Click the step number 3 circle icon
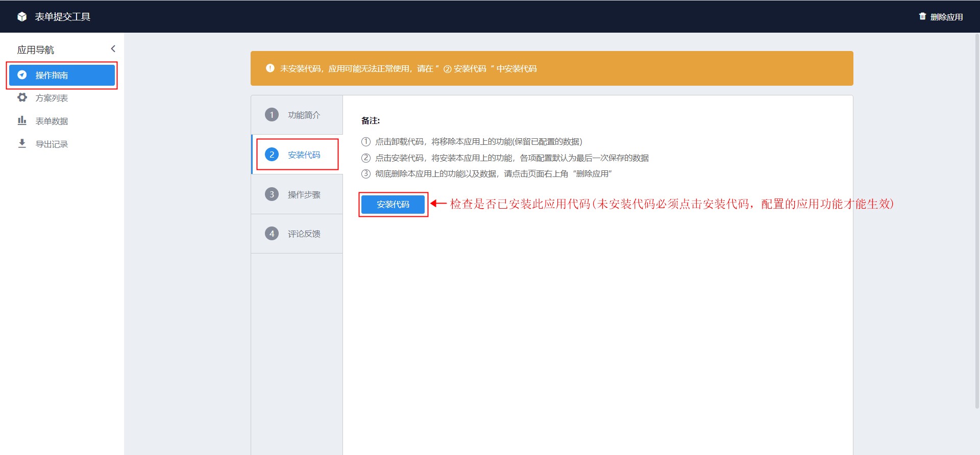Viewport: 980px width, 455px height. tap(272, 194)
